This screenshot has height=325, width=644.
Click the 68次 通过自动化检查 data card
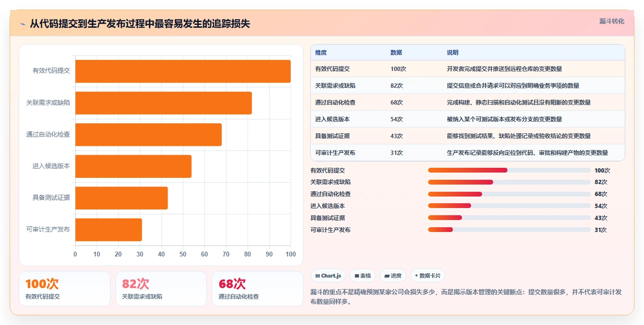[258, 289]
